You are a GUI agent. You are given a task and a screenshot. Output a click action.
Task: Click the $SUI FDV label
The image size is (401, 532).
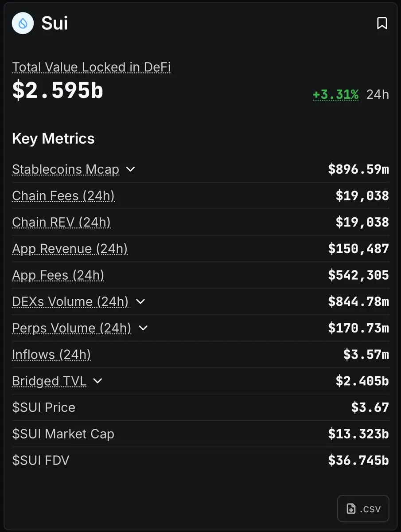(x=41, y=460)
